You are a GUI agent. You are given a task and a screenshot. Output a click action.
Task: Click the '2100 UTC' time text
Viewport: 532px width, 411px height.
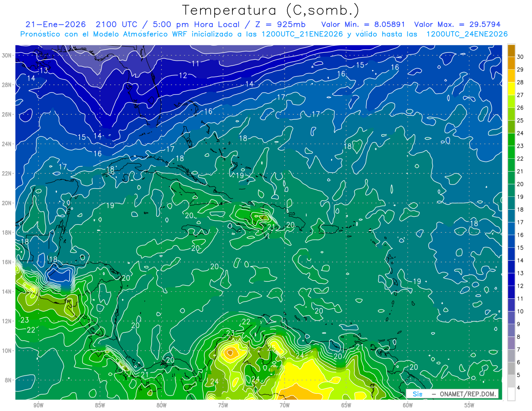coord(117,24)
